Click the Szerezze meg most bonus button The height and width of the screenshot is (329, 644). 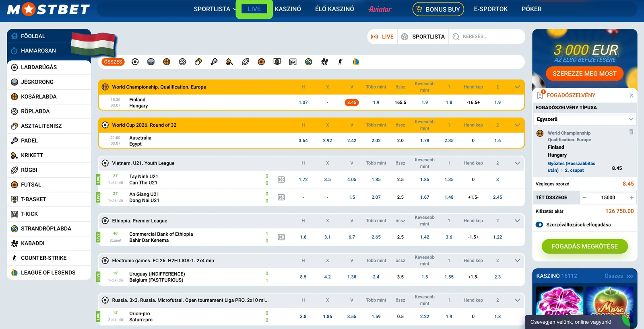click(584, 74)
